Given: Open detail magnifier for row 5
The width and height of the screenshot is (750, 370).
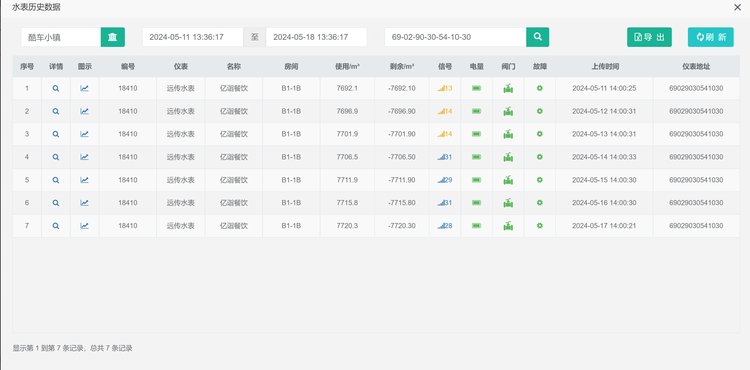Looking at the screenshot, I should (56, 180).
